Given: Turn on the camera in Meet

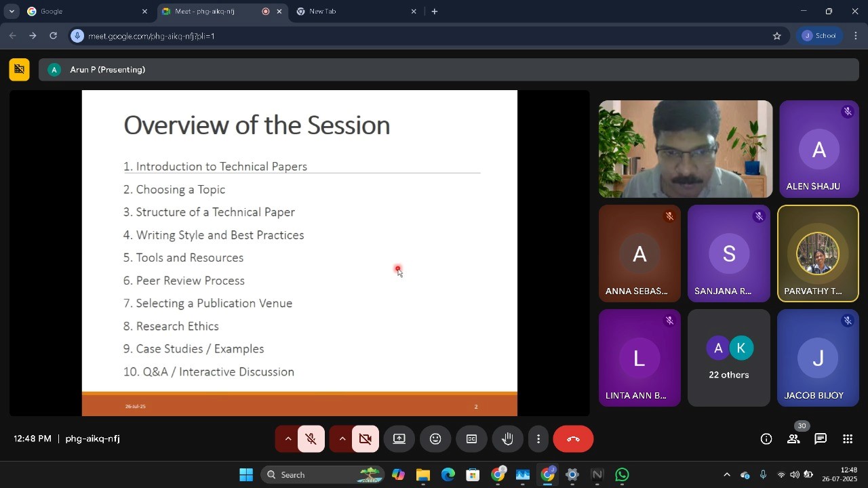Looking at the screenshot, I should (x=366, y=439).
